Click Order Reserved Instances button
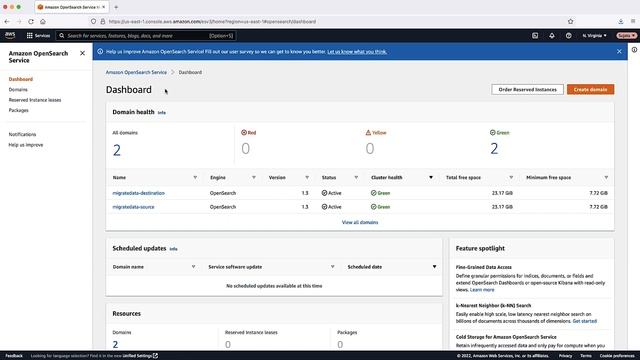The width and height of the screenshot is (640, 360). tap(527, 89)
